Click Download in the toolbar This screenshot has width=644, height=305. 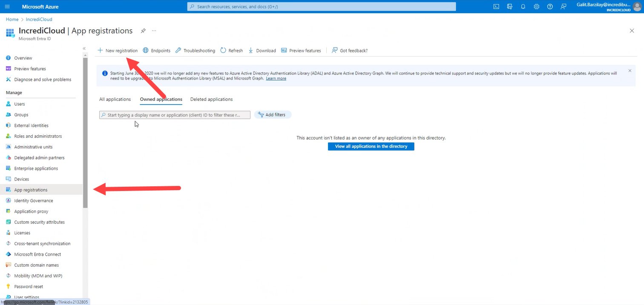pos(262,50)
